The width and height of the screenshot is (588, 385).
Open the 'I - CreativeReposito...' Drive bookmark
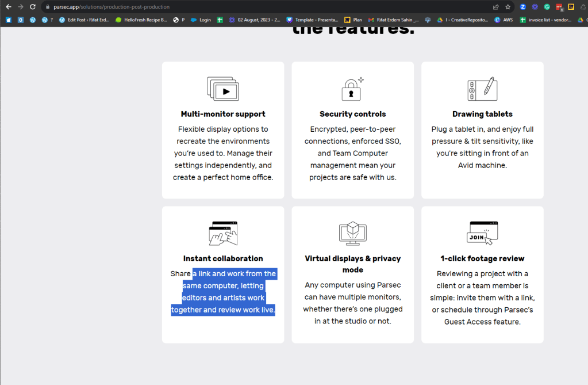pyautogui.click(x=463, y=20)
